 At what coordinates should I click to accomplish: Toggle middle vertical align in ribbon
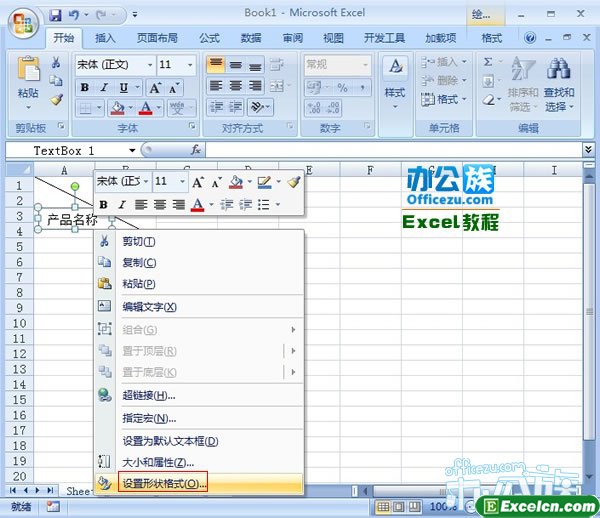tap(236, 65)
